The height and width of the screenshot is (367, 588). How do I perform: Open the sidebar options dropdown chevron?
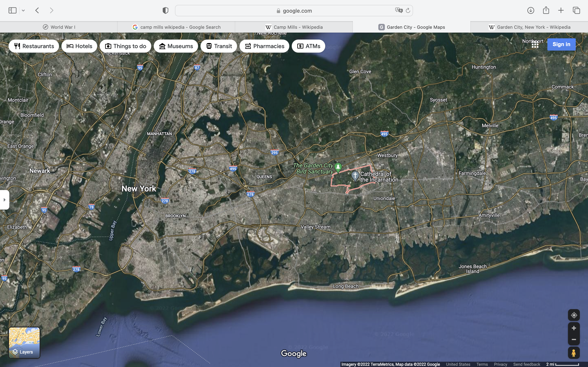[x=23, y=10]
